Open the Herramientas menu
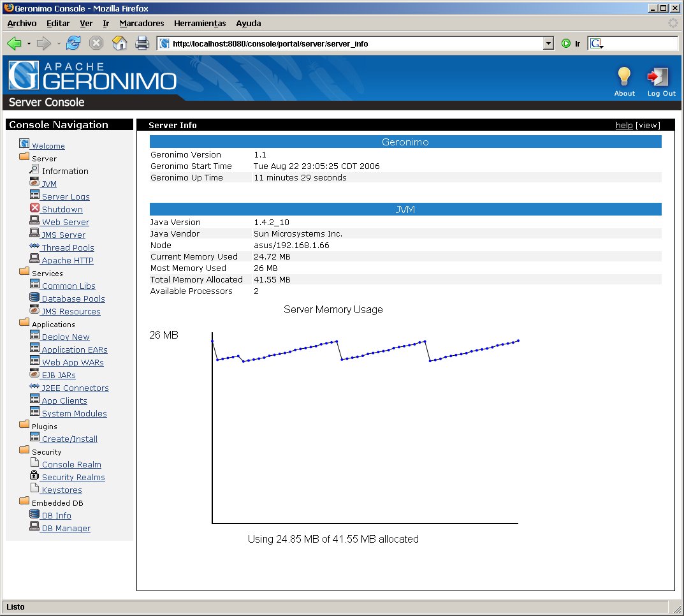 200,24
